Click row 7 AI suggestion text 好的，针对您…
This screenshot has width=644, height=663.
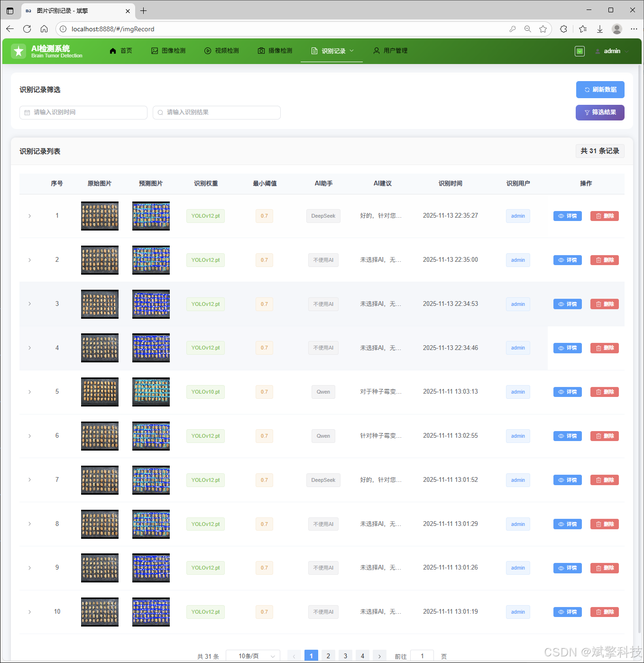(381, 480)
